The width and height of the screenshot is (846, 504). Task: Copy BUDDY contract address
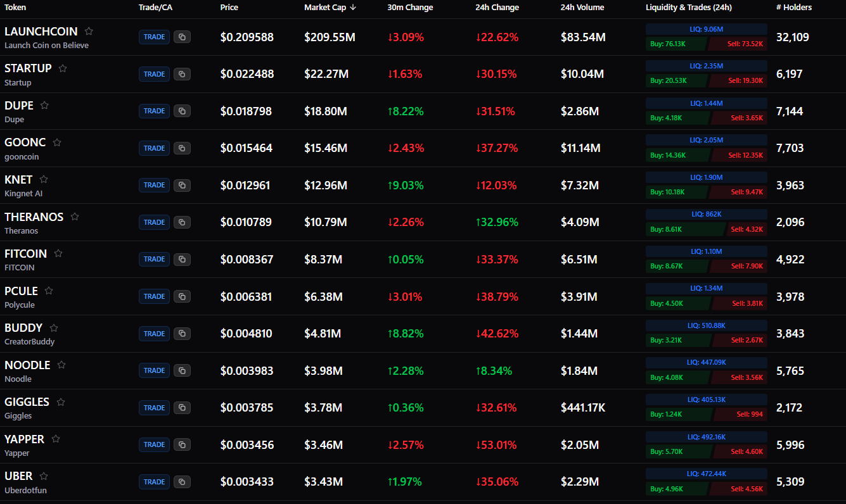[x=182, y=334]
